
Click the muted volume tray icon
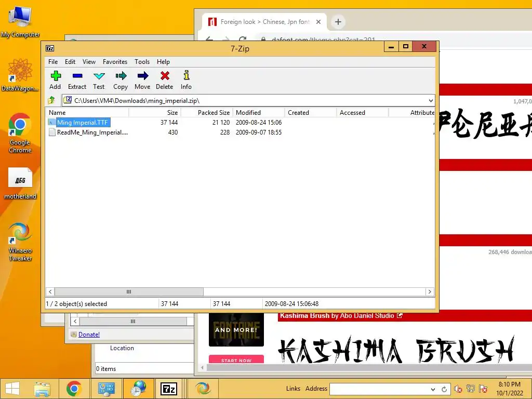[458, 389]
